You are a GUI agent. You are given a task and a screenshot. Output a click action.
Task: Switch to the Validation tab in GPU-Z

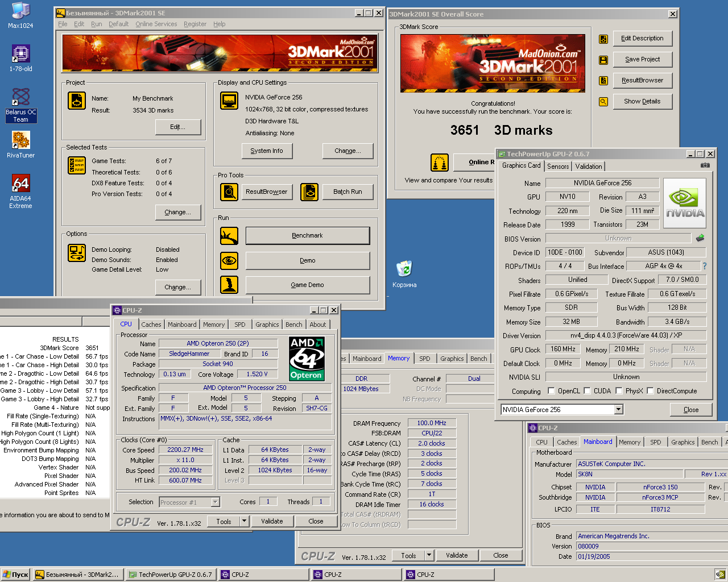pos(589,167)
